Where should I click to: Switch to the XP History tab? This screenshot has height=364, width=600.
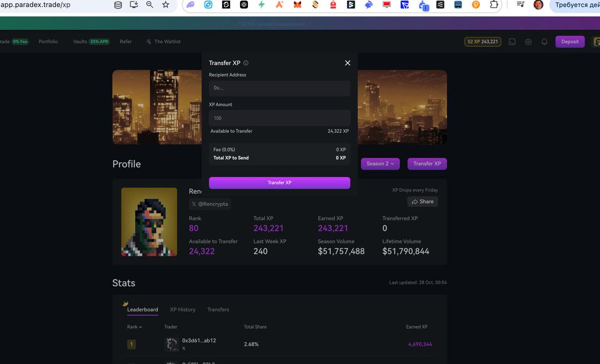coord(182,309)
